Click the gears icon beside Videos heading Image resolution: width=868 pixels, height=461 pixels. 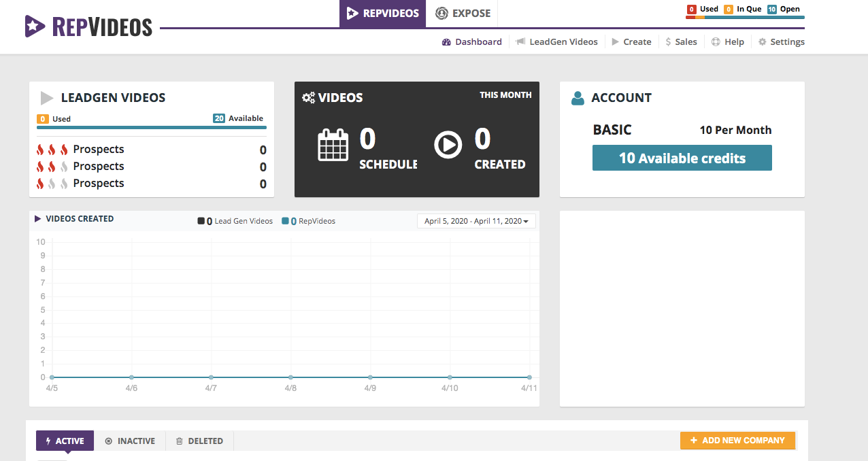[308, 98]
